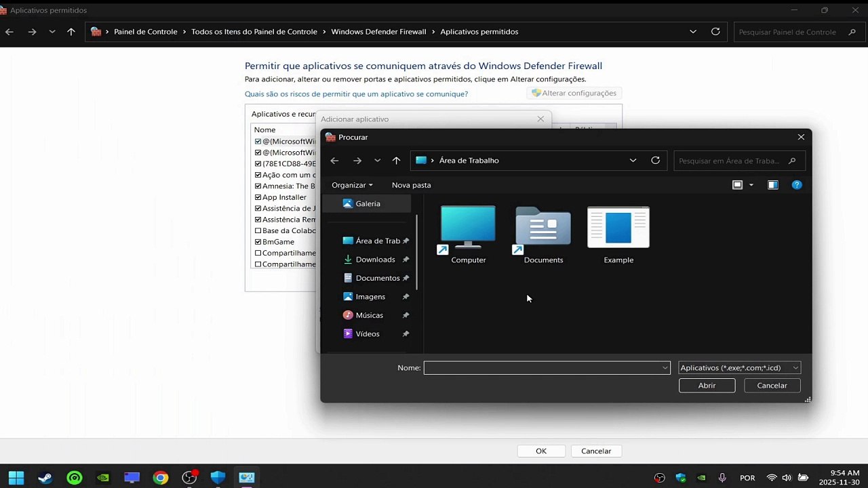Image resolution: width=868 pixels, height=488 pixels.
Task: Open Steam from the taskbar
Action: [x=45, y=478]
